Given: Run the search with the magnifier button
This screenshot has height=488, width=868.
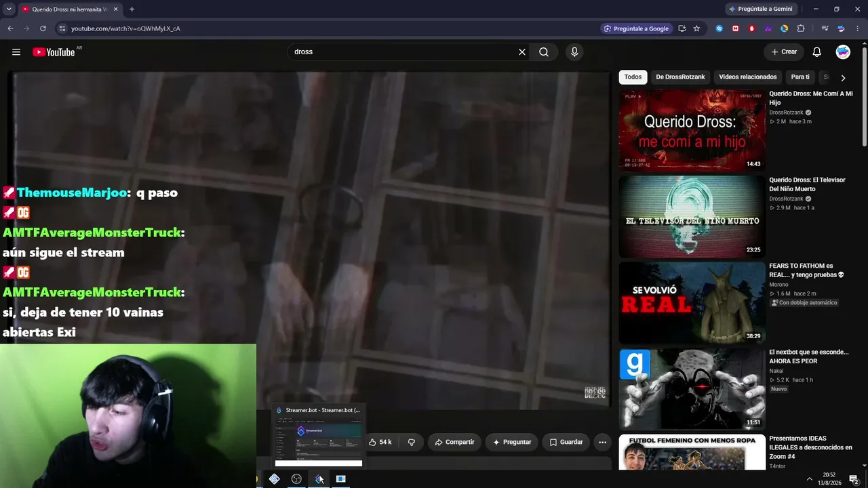Looking at the screenshot, I should 544,52.
